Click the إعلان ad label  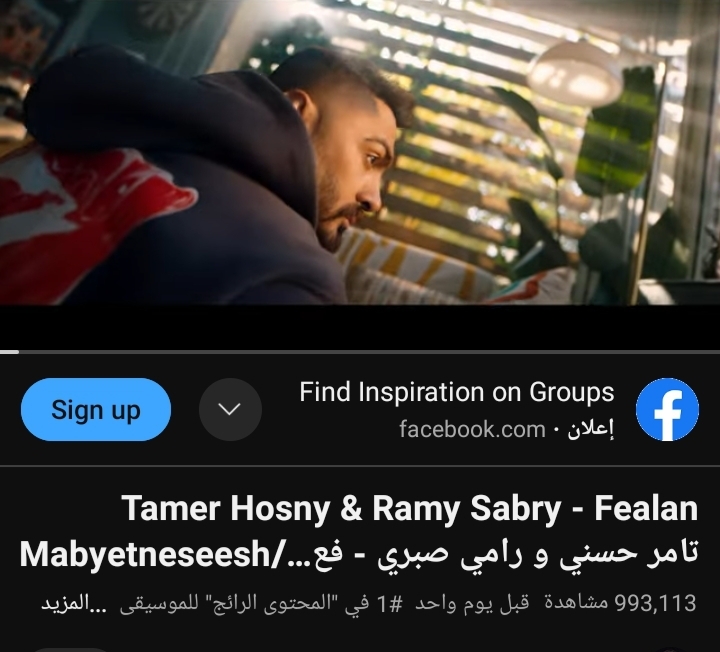[591, 429]
